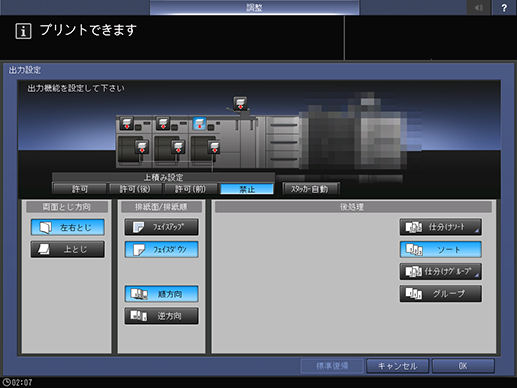
Task: Click the help question mark icon
Action: click(504, 8)
